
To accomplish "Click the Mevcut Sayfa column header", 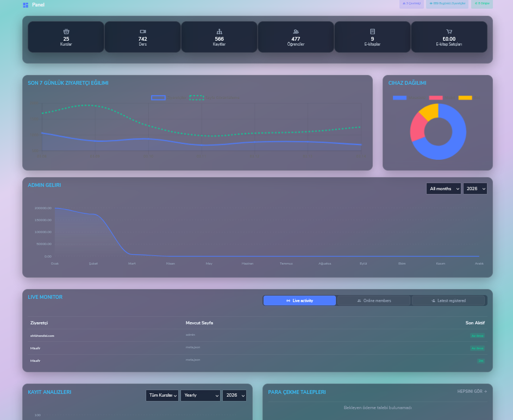I will click(199, 323).
